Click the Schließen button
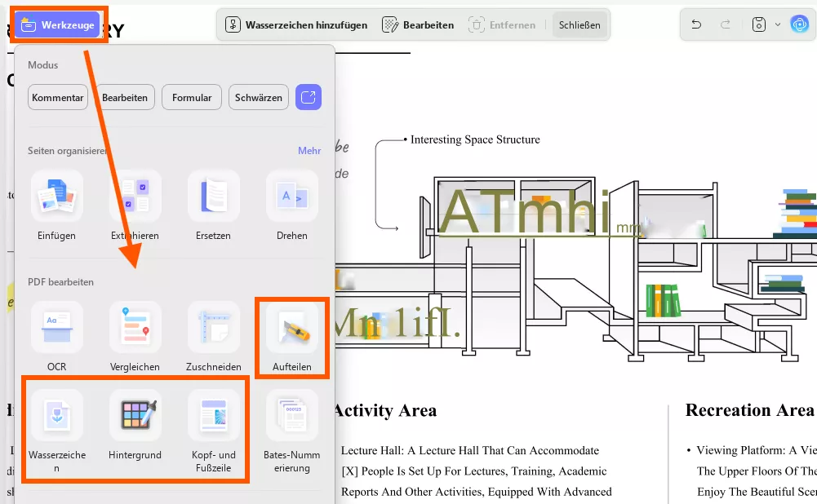The image size is (817, 504). pos(579,25)
